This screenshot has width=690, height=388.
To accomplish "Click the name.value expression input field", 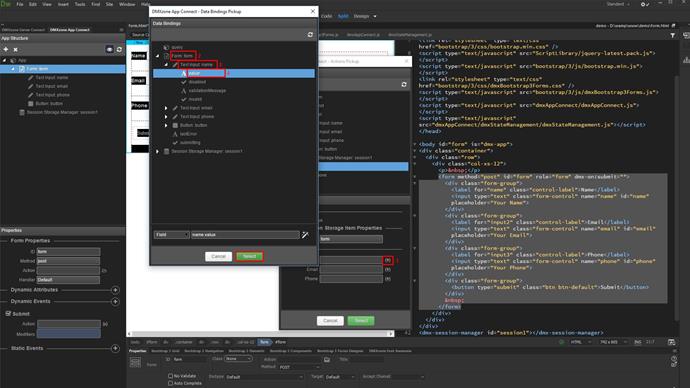I will [x=245, y=235].
